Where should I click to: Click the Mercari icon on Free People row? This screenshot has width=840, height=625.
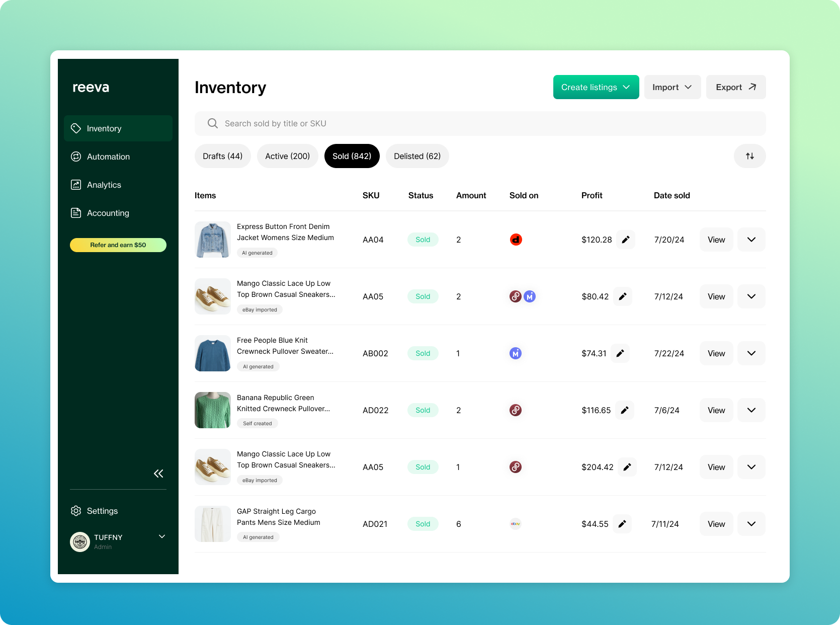516,353
